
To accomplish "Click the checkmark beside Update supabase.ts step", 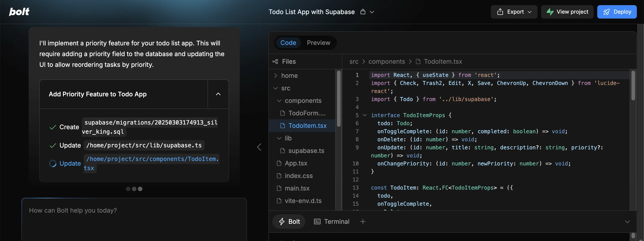I will (x=53, y=146).
